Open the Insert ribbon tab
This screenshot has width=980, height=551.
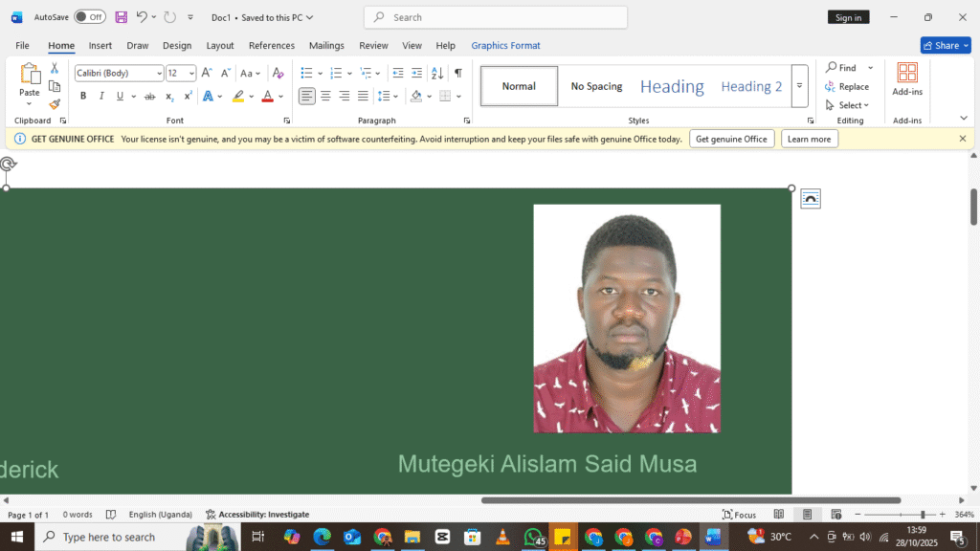click(100, 45)
